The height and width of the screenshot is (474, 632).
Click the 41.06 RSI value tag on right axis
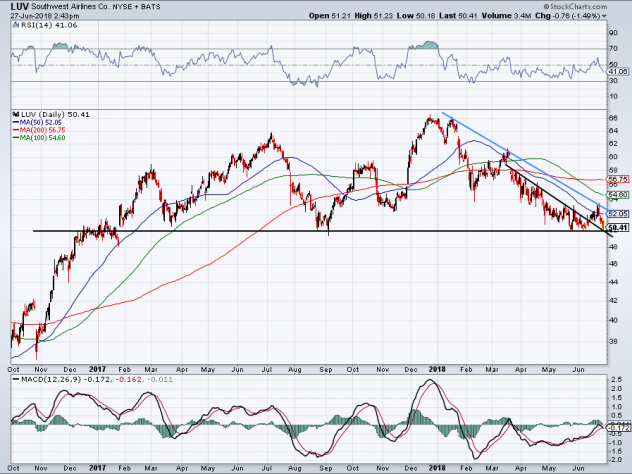618,71
